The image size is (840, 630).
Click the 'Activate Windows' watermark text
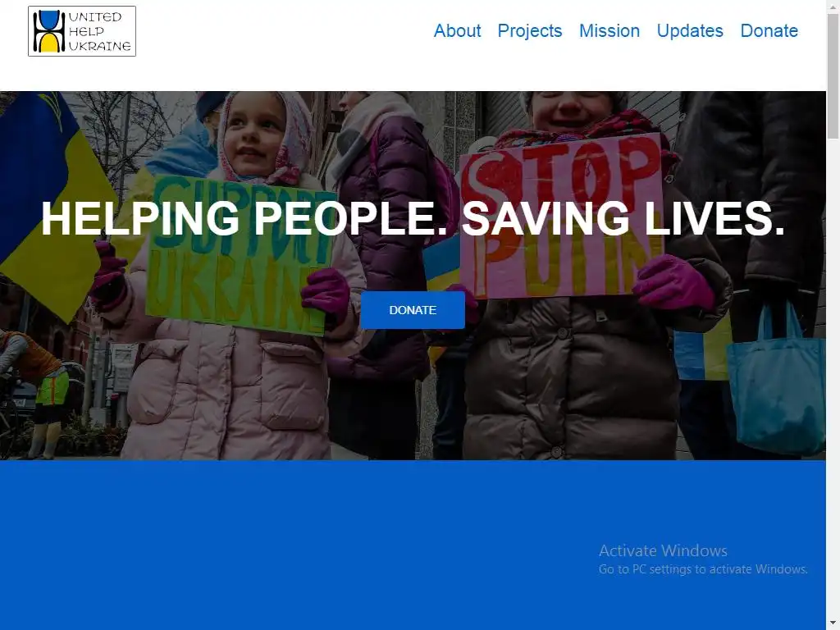click(x=663, y=550)
